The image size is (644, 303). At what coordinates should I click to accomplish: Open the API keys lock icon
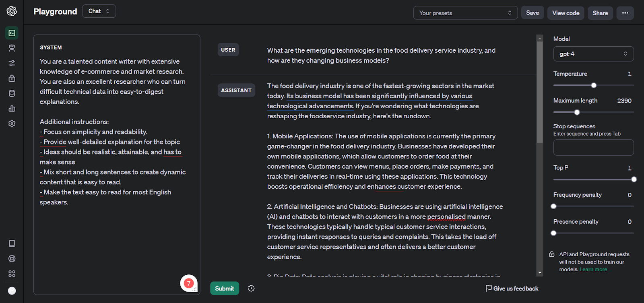point(12,78)
